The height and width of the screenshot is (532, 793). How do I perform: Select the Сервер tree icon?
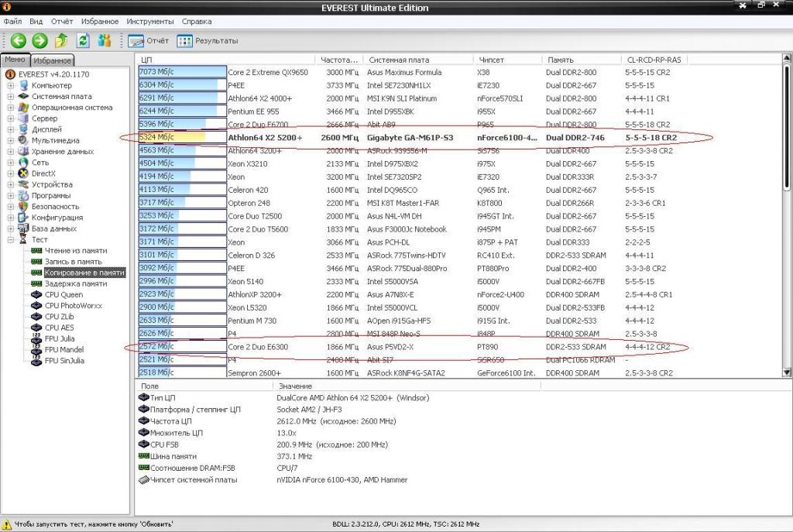click(24, 118)
